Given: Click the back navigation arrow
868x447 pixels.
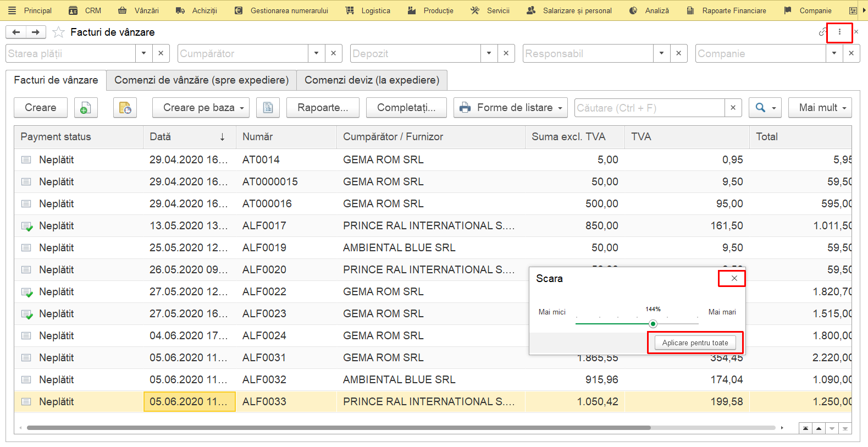Looking at the screenshot, I should (x=16, y=32).
